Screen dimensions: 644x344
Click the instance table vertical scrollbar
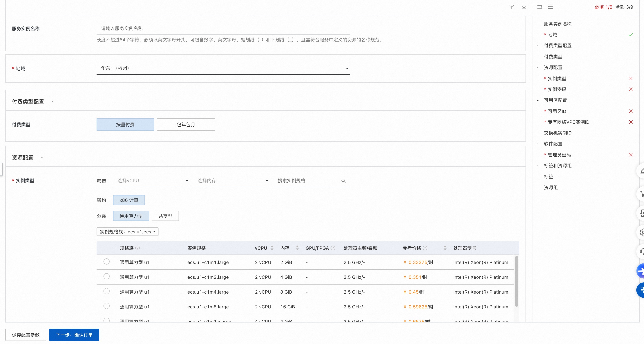(516, 281)
